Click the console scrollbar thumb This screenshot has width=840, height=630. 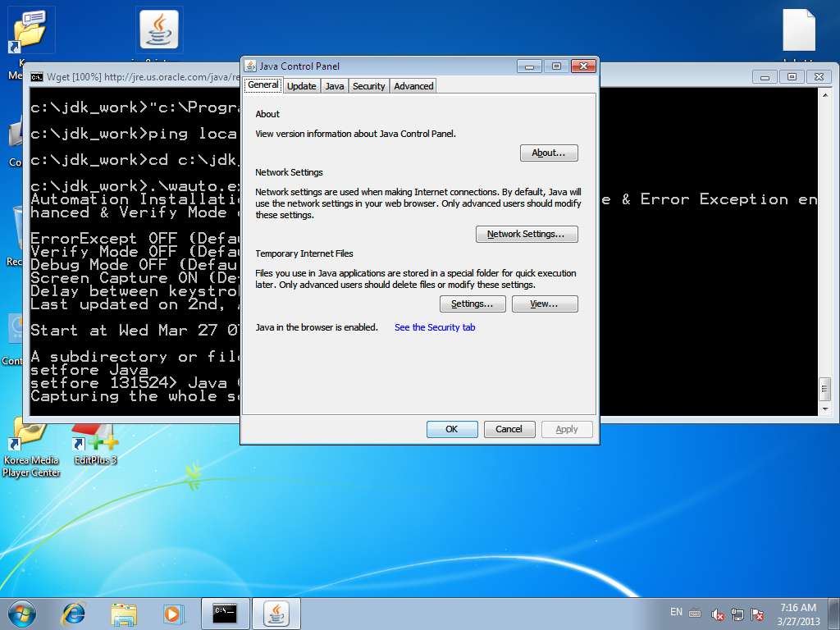(825, 388)
